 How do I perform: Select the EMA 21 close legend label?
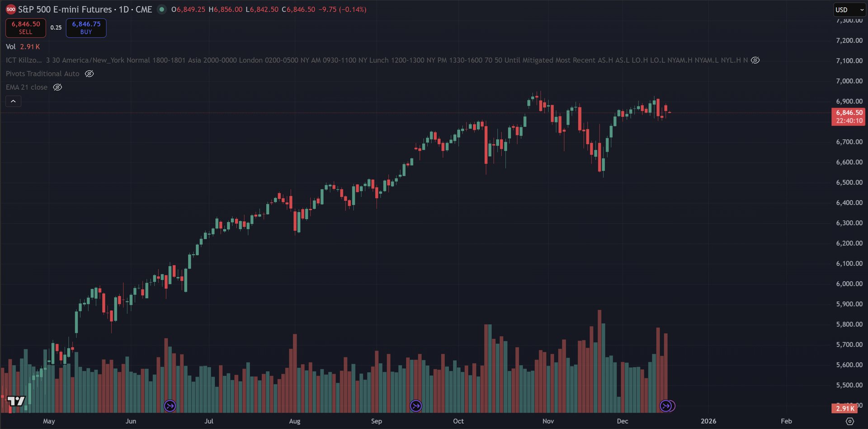point(27,87)
